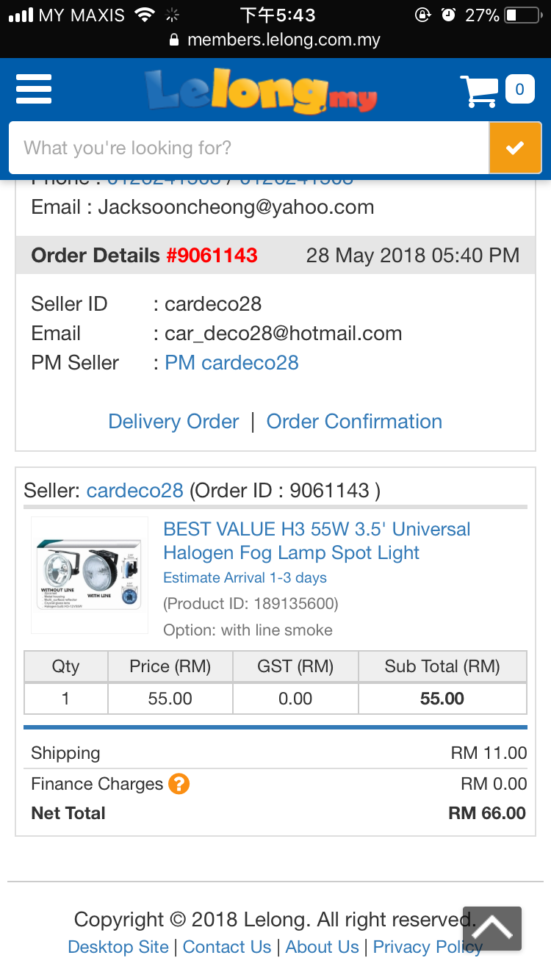The height and width of the screenshot is (980, 551).
Task: Tap the cart item count badge
Action: pos(519,90)
